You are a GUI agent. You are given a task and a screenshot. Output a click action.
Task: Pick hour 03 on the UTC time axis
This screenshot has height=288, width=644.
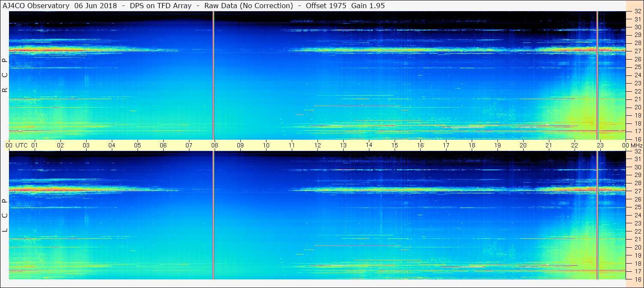click(x=86, y=145)
